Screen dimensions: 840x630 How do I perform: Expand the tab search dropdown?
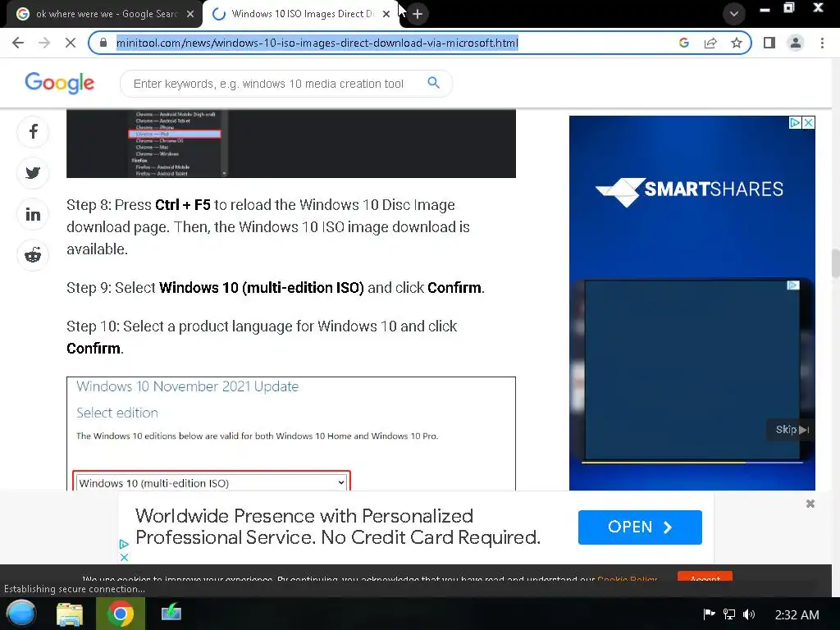734,14
